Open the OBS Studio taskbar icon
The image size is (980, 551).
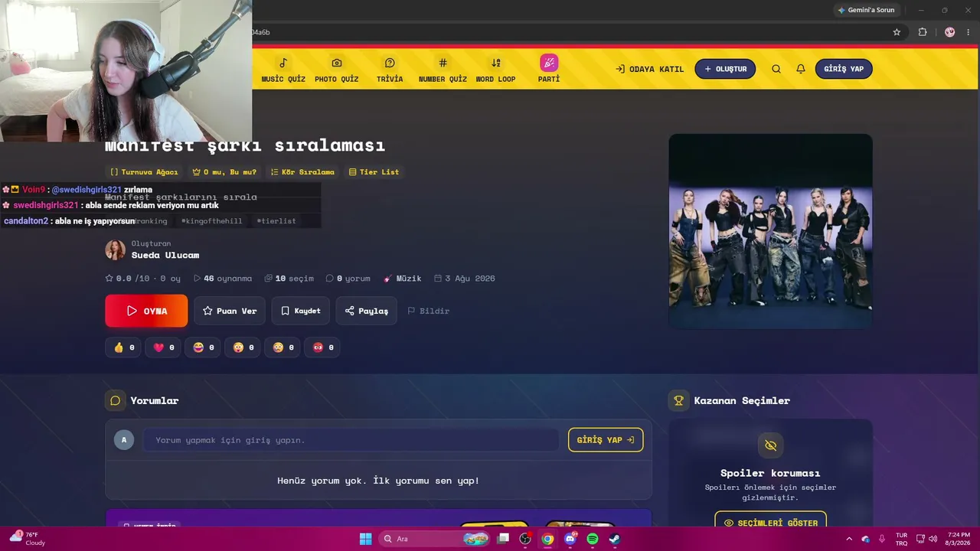coord(525,539)
